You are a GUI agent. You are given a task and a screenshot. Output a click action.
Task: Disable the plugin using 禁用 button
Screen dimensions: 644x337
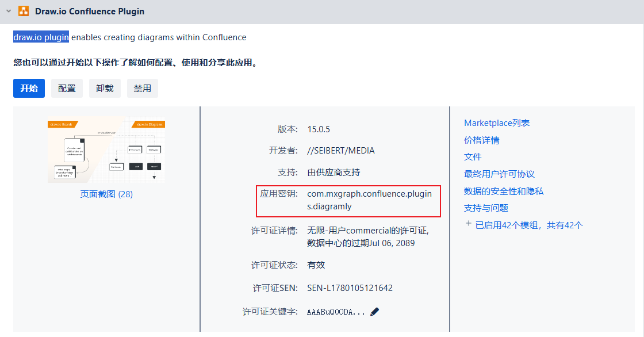click(143, 89)
